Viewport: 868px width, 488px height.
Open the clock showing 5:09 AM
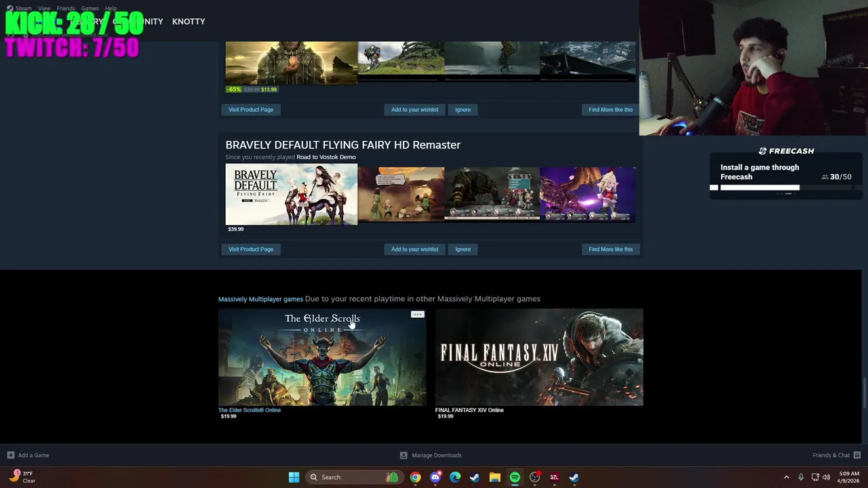point(849,477)
